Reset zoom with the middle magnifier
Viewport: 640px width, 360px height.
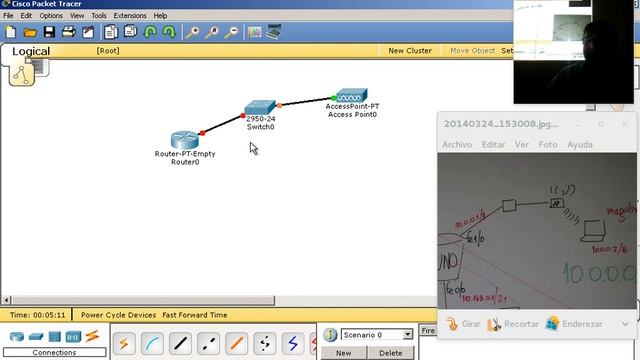[212, 32]
